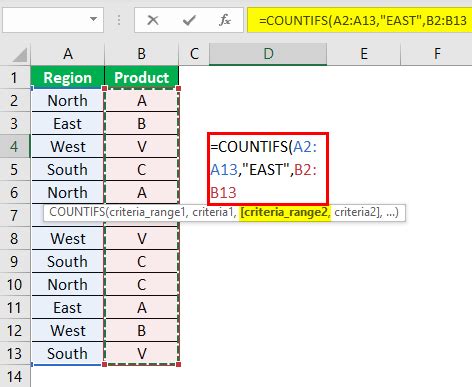Select column F header
Image resolution: width=472 pixels, height=387 pixels.
pyautogui.click(x=437, y=54)
